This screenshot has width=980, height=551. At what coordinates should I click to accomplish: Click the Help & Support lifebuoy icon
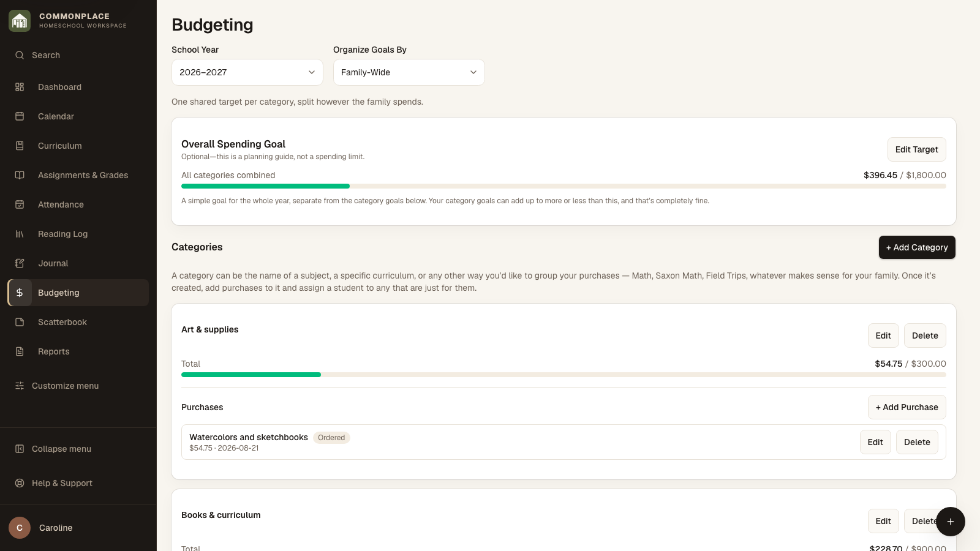pyautogui.click(x=20, y=483)
